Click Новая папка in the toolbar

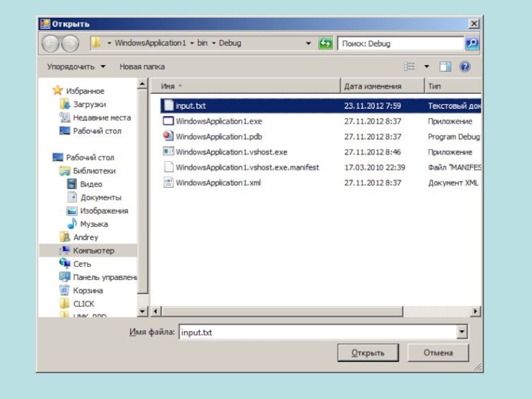pyautogui.click(x=142, y=66)
